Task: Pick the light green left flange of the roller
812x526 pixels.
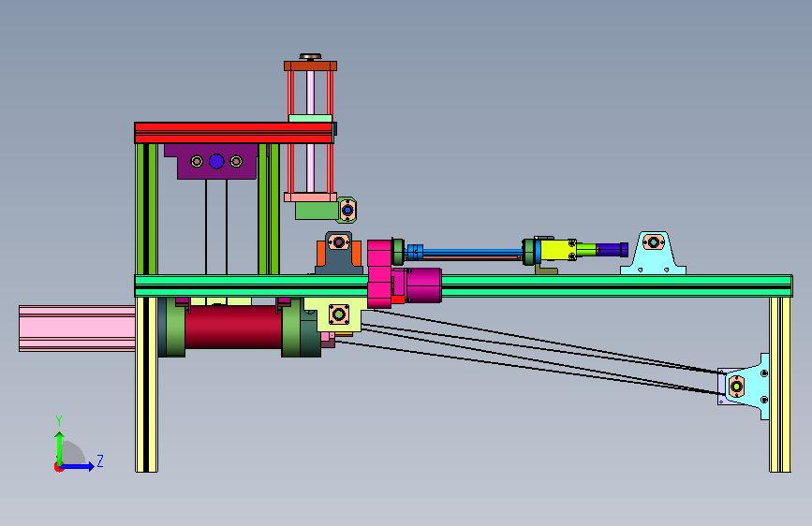Action: 175,329
